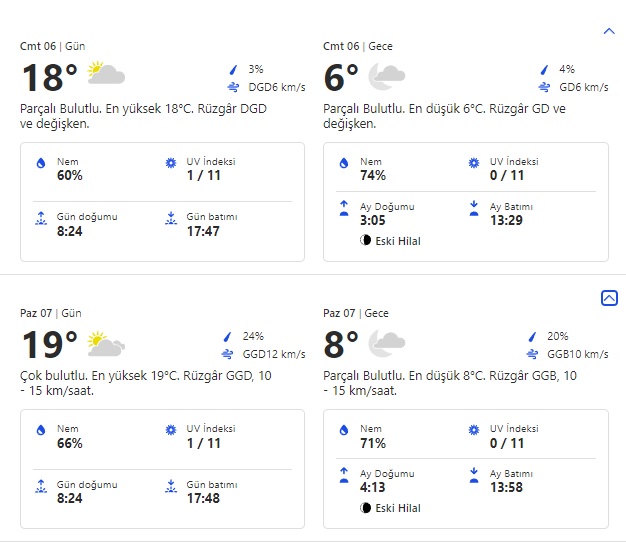Click the cloudy sun icon for Paz 07 Gün
This screenshot has height=542, width=626.
click(x=105, y=344)
